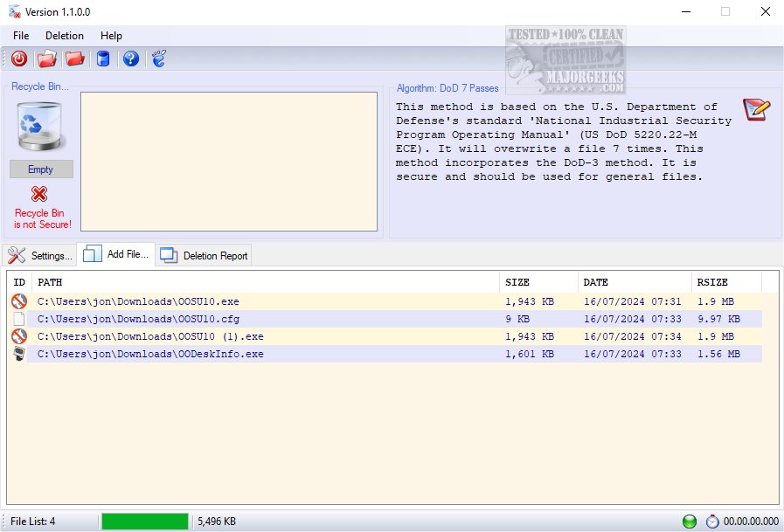Viewport: 784px width, 532px height.
Task: Click the Algorithm: DoD 7 Passes label
Action: pyautogui.click(x=448, y=88)
